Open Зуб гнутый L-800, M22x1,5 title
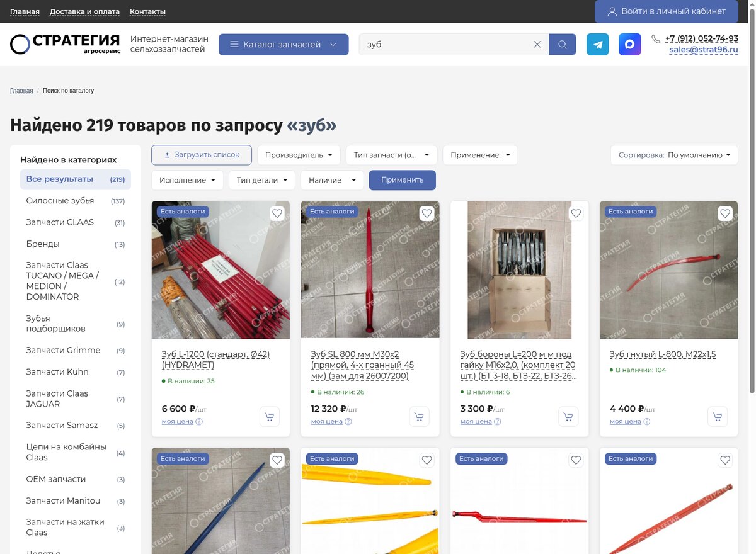 pyautogui.click(x=663, y=354)
